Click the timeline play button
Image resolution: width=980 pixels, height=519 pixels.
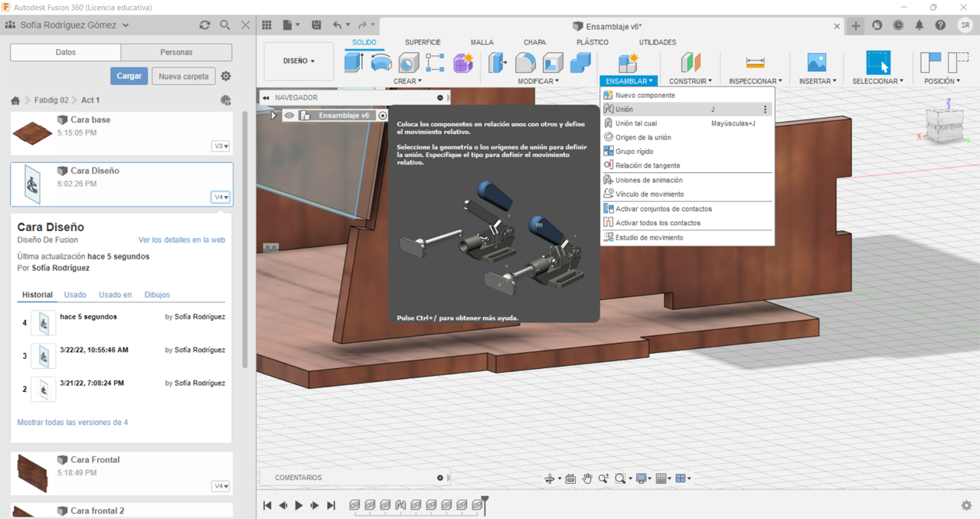pyautogui.click(x=299, y=505)
